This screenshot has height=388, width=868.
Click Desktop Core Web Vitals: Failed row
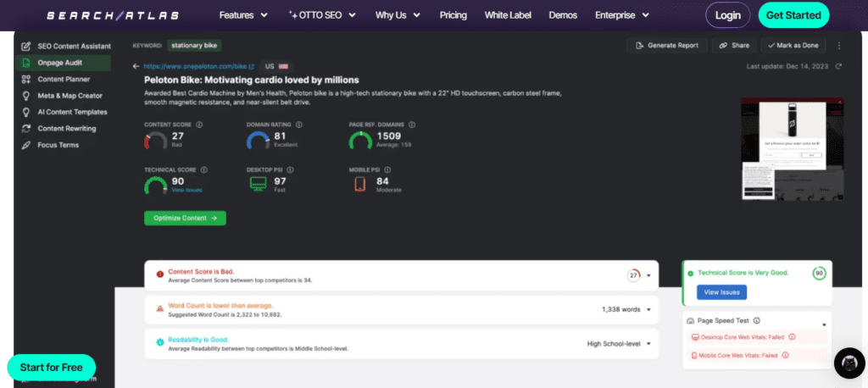pos(757,336)
